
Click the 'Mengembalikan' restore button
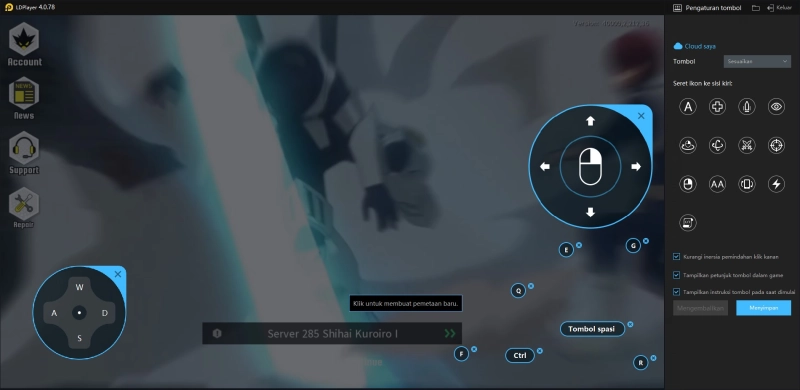(701, 308)
